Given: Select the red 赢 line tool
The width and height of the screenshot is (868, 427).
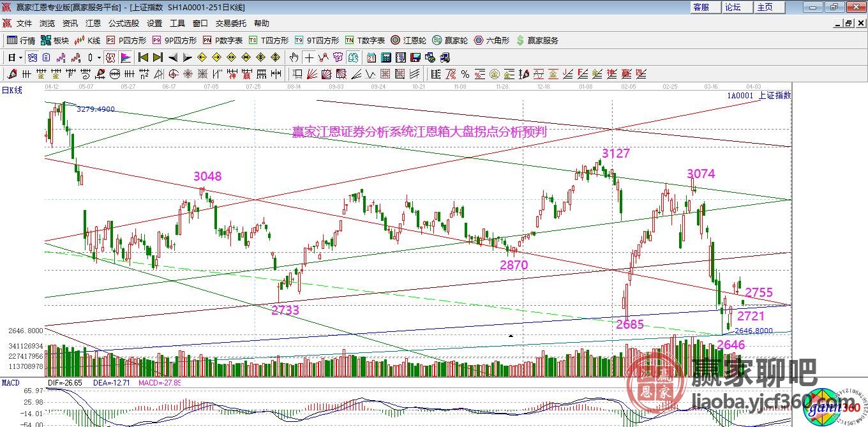Looking at the screenshot, I should coord(626,74).
